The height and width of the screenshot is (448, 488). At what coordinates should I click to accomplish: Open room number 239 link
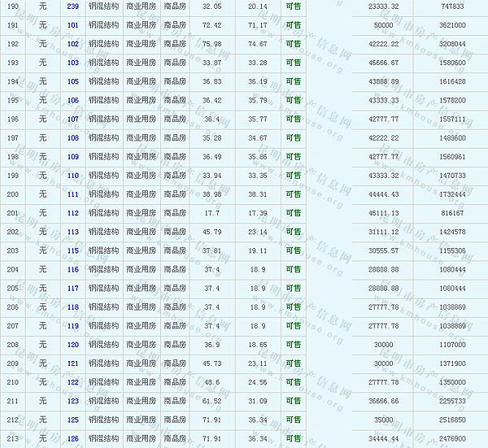tap(73, 7)
